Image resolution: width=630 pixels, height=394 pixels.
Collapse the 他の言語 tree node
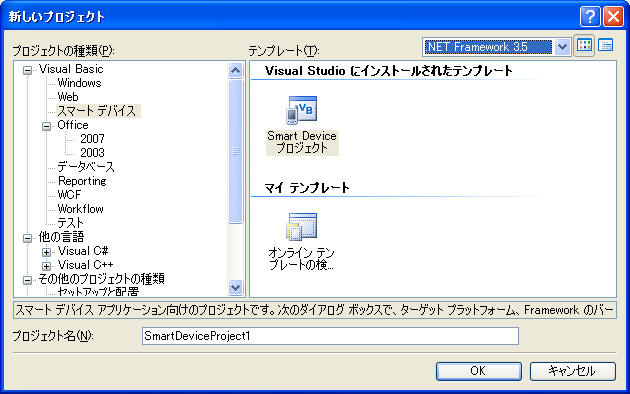tap(27, 238)
